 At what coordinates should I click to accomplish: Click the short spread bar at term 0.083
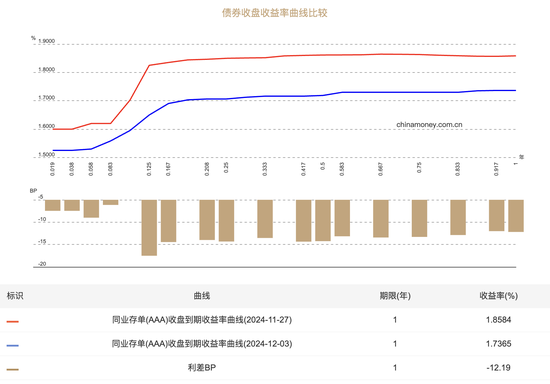(x=110, y=202)
